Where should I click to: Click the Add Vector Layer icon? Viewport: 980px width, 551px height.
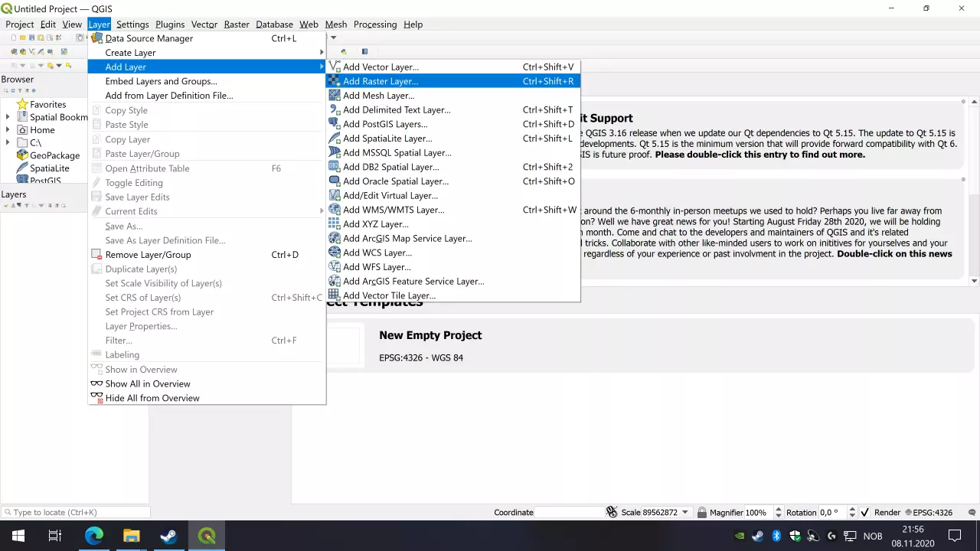334,67
